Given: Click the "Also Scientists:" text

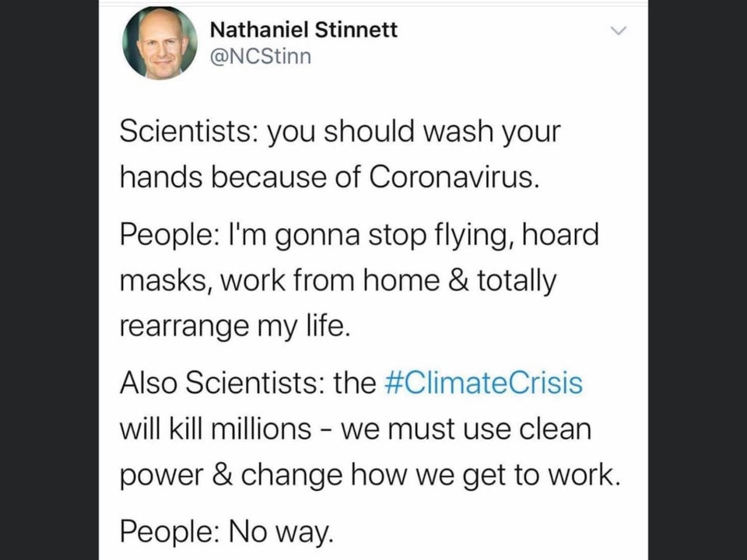Looking at the screenshot, I should tap(221, 384).
